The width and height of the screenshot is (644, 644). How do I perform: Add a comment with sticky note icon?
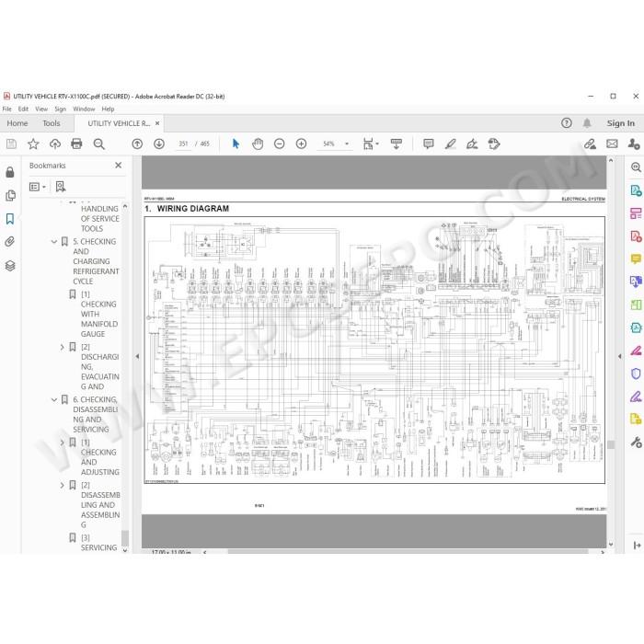pyautogui.click(x=429, y=144)
